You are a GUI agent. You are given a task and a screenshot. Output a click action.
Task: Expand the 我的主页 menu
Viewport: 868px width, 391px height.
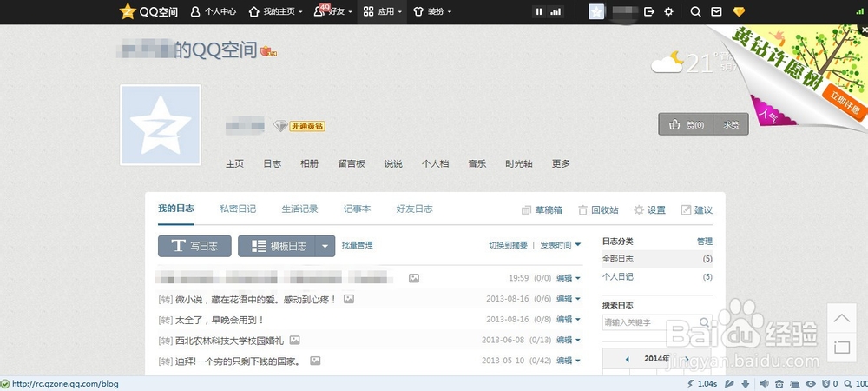pos(276,11)
